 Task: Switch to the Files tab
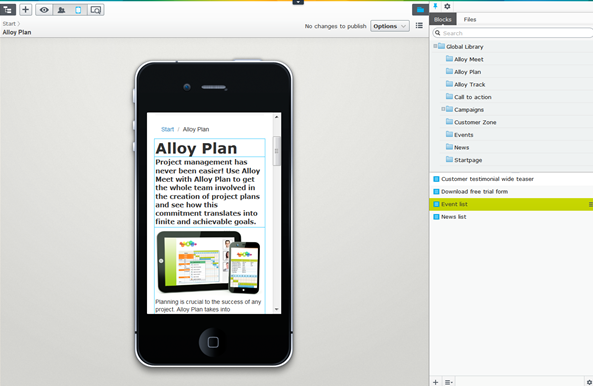click(470, 19)
